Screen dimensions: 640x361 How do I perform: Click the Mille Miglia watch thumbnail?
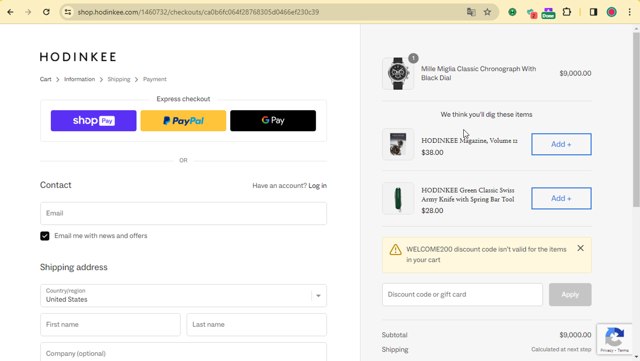pyautogui.click(x=398, y=74)
